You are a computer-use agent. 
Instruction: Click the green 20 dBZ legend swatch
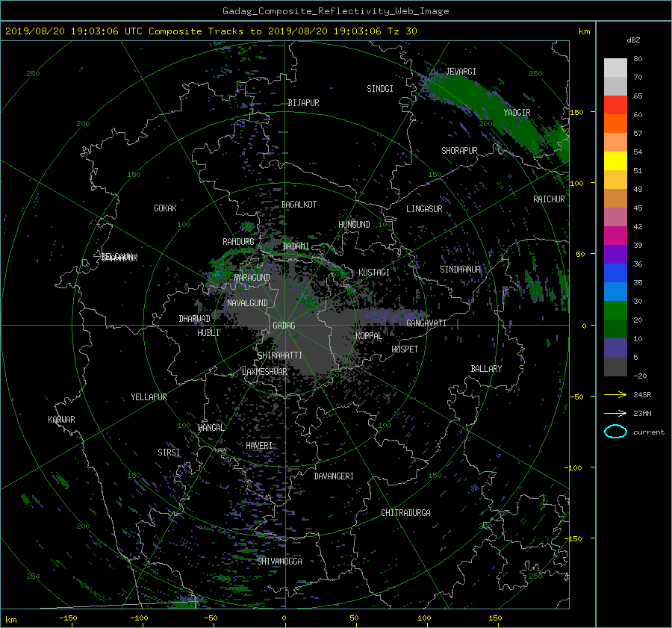coord(615,310)
